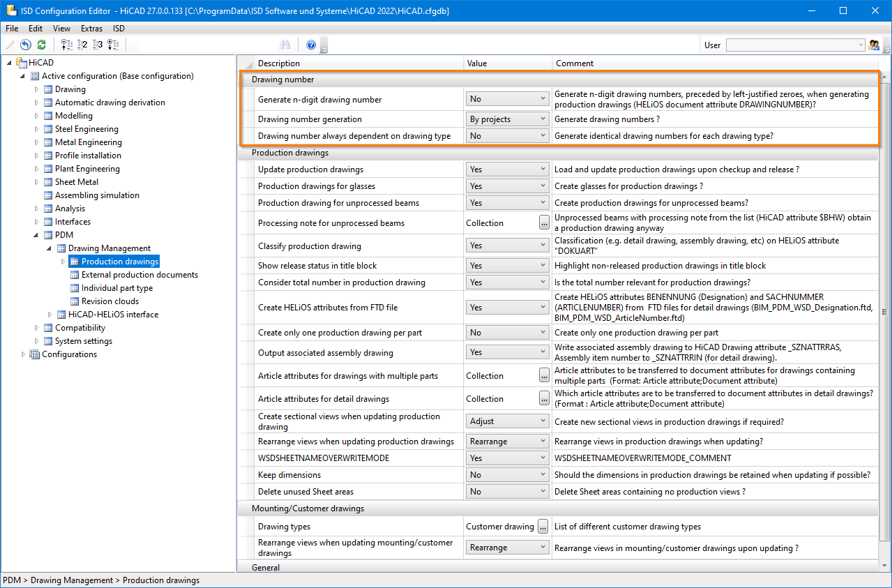
Task: Open Article attributes for detail drawings '...' button
Action: click(x=544, y=399)
